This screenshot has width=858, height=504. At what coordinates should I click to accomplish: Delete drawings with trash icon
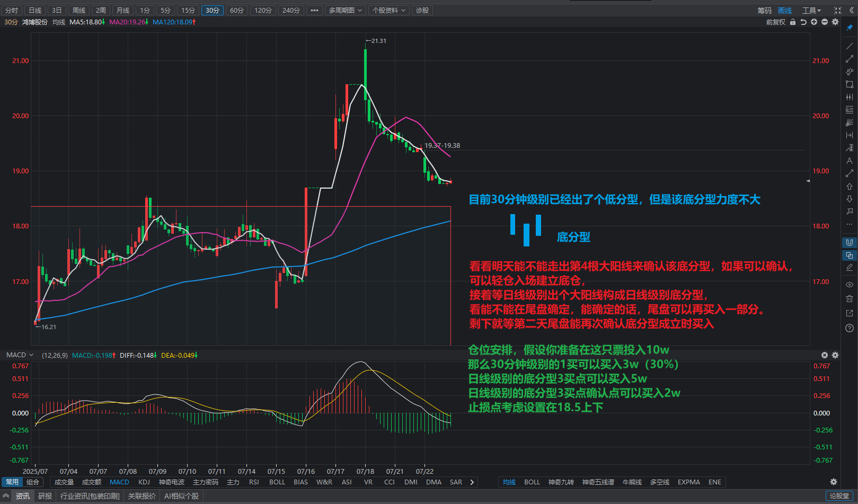(850, 299)
